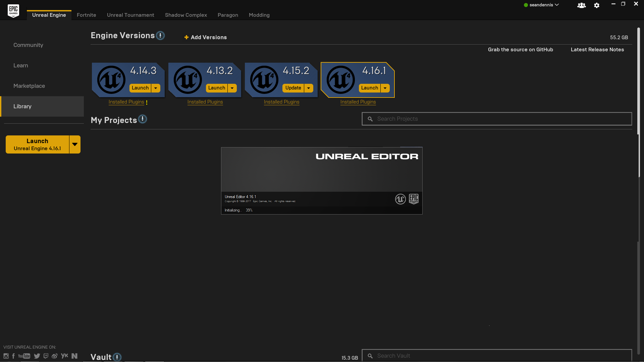The image size is (644, 362).
Task: Click the Initializing 39% status text
Action: coord(238,210)
